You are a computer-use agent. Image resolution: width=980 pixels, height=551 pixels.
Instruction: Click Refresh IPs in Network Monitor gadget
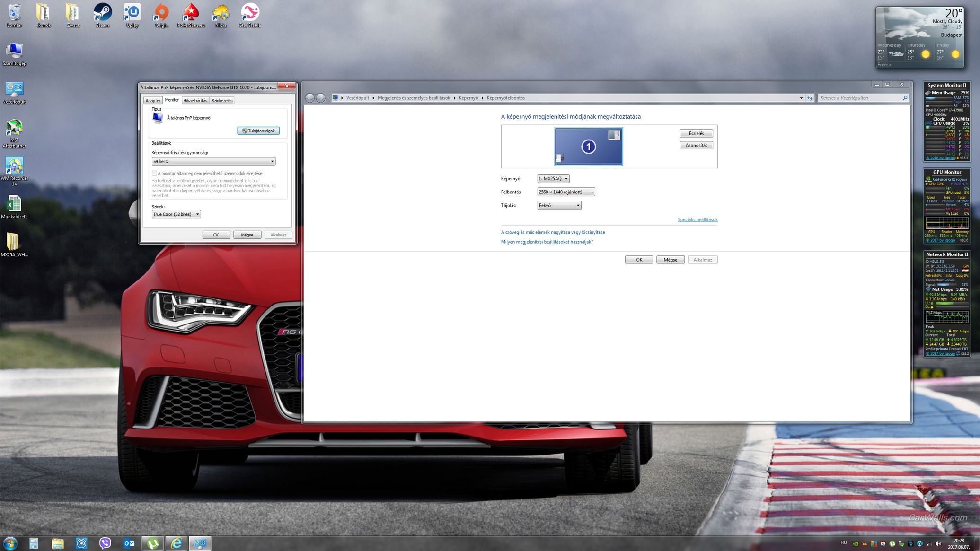point(933,275)
